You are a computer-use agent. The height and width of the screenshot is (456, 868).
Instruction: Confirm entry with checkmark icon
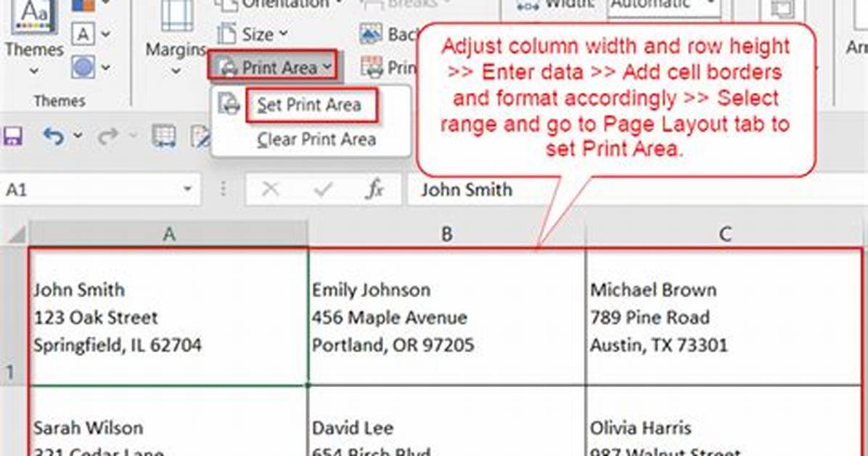322,190
